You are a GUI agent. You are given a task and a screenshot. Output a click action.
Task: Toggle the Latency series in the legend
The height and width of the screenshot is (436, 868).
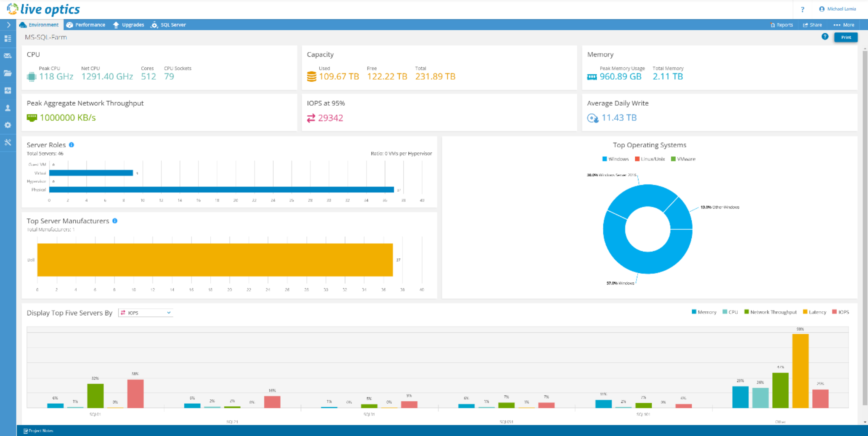[x=814, y=312]
